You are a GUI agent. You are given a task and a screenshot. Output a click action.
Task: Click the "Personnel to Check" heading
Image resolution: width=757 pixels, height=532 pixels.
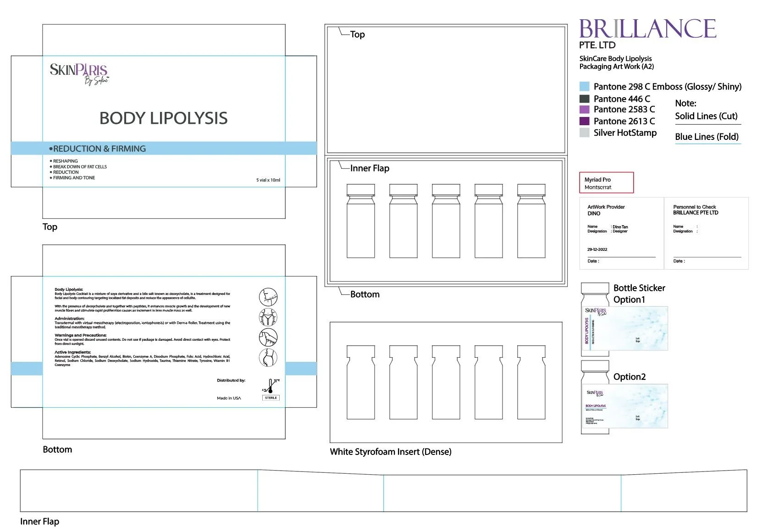tap(694, 207)
